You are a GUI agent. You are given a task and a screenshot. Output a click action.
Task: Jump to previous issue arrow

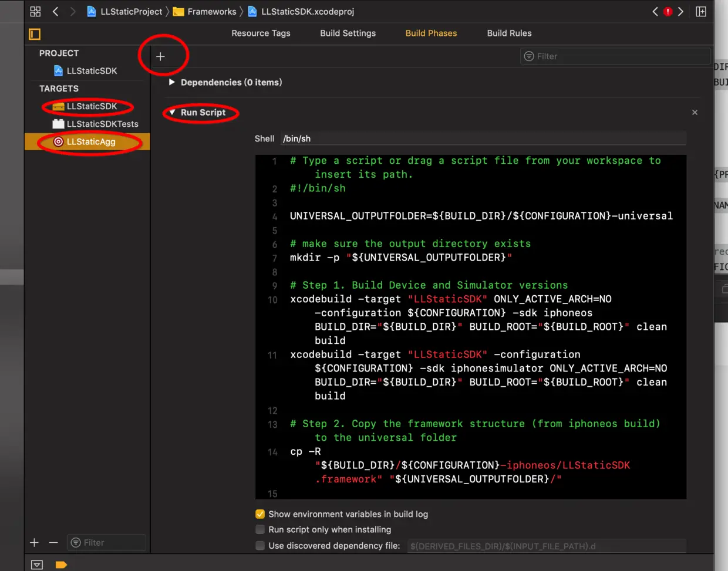[655, 12]
